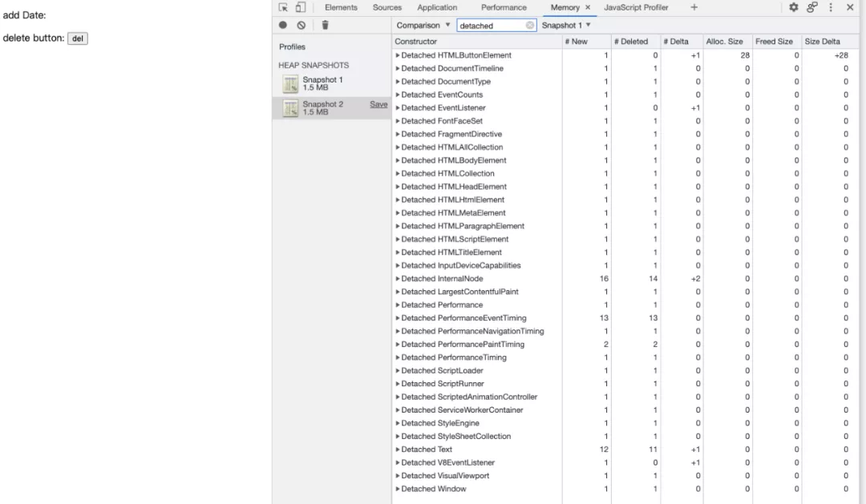Viewport: 866px width, 504px height.
Task: Clear the detached filter text
Action: [530, 26]
